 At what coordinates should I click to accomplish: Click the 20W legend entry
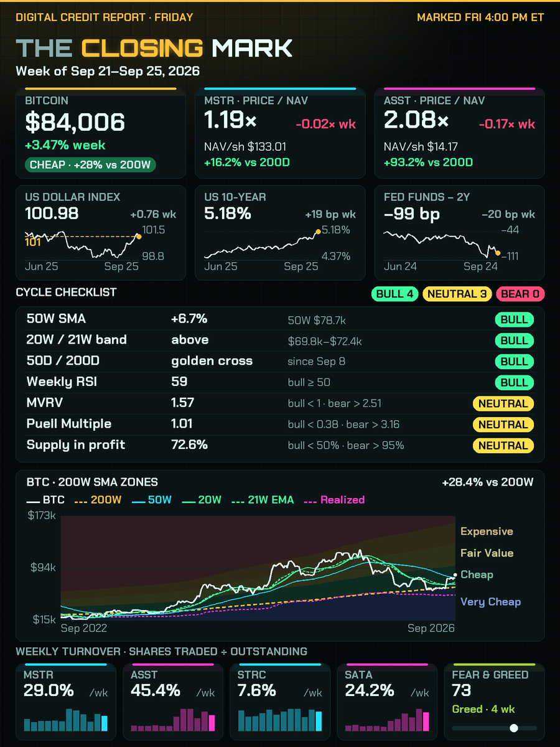(x=202, y=500)
